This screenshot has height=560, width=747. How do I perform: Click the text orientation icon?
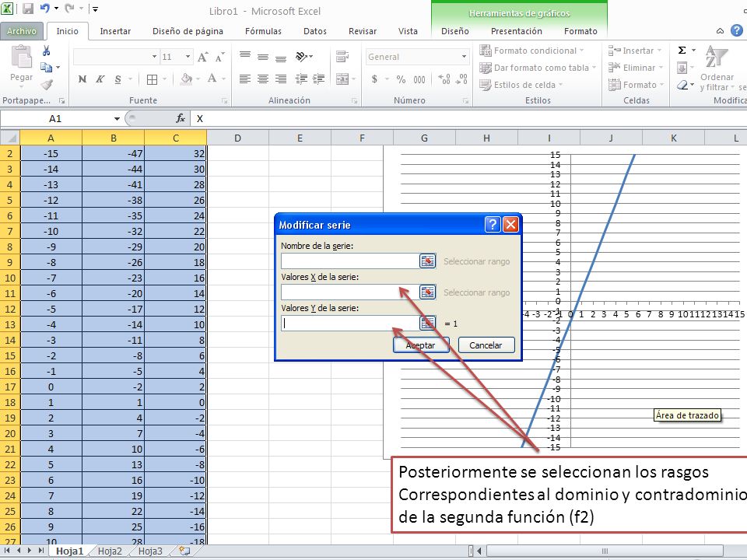coord(302,57)
